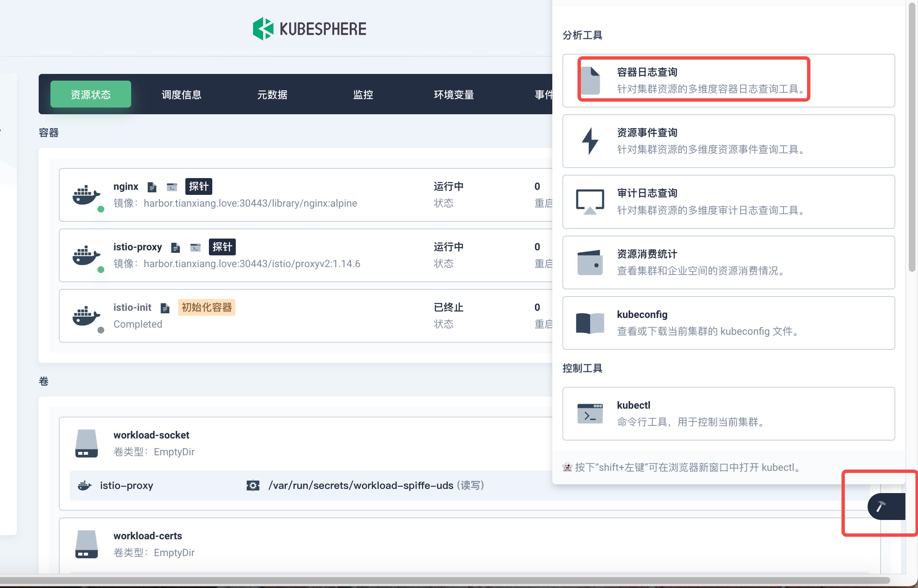Click the horizontal scrollbar at bottom
The image size is (918, 588).
(x=446, y=580)
